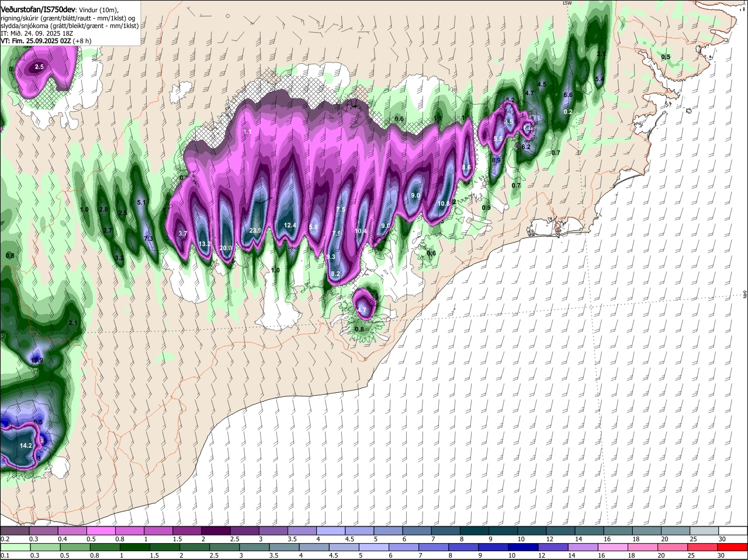Pick the lavender snow swatch between 4 and 4.5

[x=331, y=531]
